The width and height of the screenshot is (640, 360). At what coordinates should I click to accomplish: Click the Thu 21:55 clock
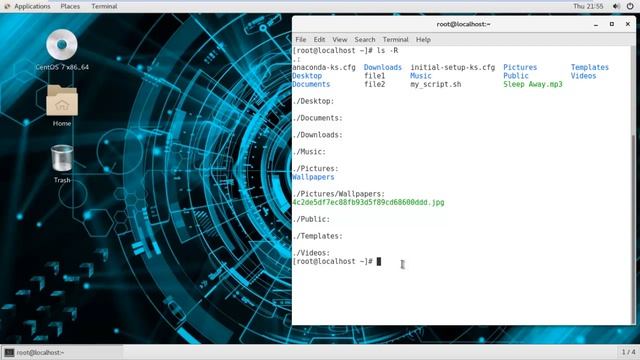coord(588,6)
